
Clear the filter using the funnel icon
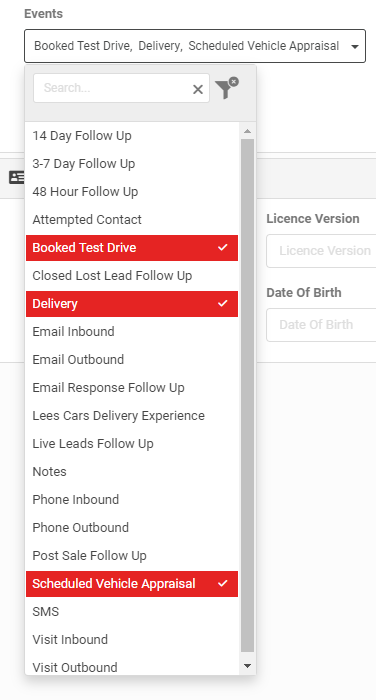226,88
